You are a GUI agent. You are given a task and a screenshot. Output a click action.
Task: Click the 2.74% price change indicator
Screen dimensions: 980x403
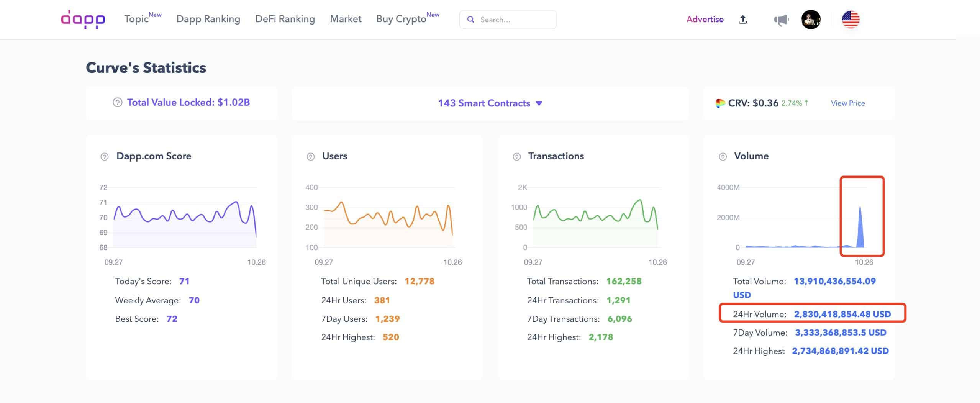tap(795, 103)
